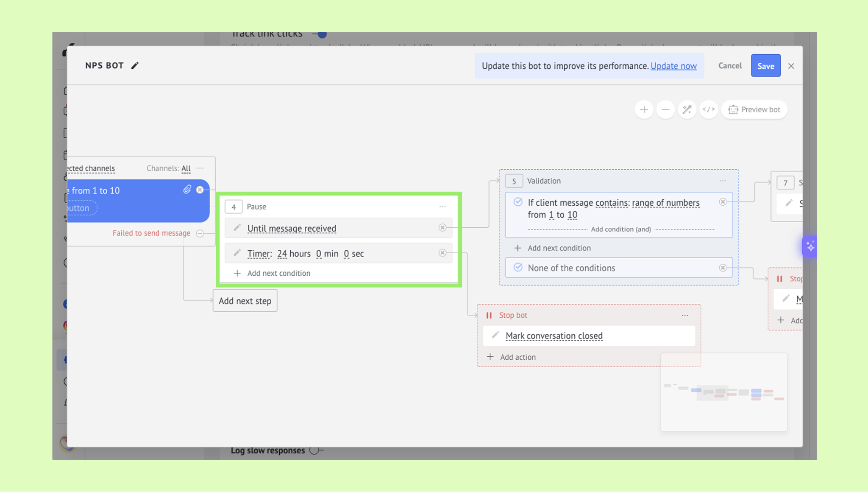Set the Timer minutes value
Viewport: 868px width, 492px height.
[x=319, y=254]
